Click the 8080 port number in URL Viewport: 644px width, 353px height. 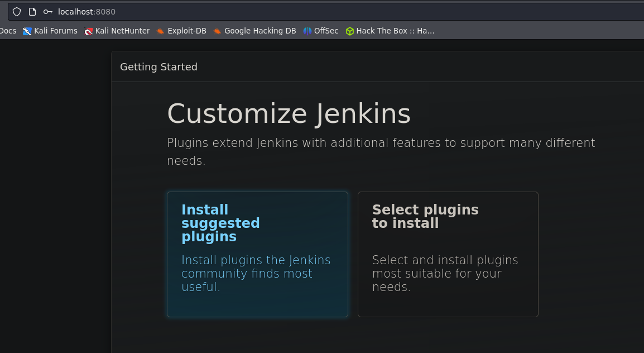105,12
